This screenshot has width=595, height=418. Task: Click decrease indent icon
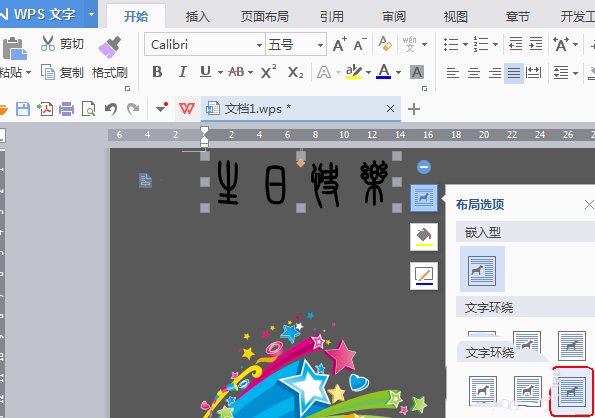515,44
